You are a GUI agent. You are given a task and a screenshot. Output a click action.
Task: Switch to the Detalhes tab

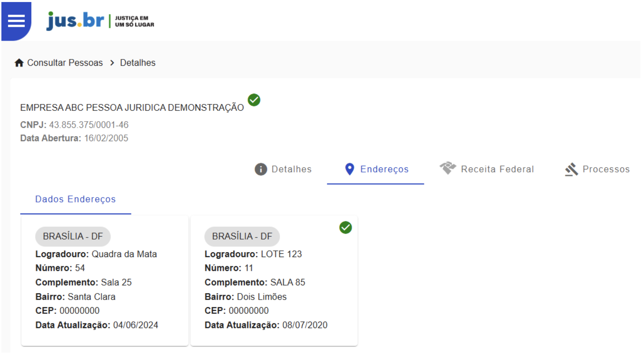[291, 169]
